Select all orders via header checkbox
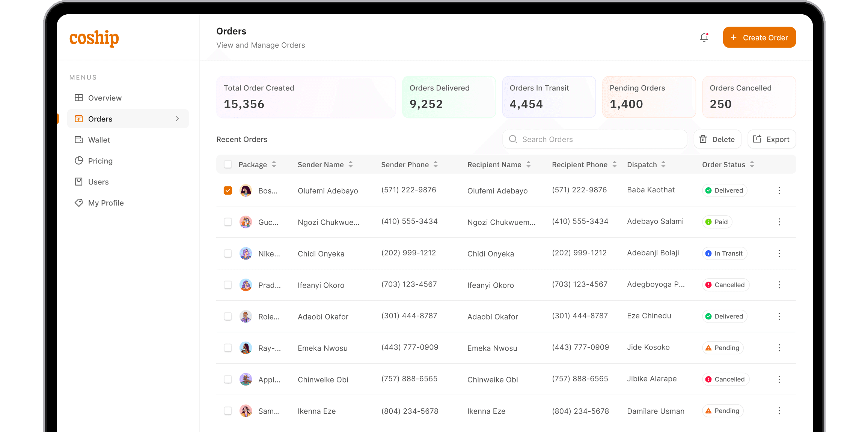 (x=228, y=164)
